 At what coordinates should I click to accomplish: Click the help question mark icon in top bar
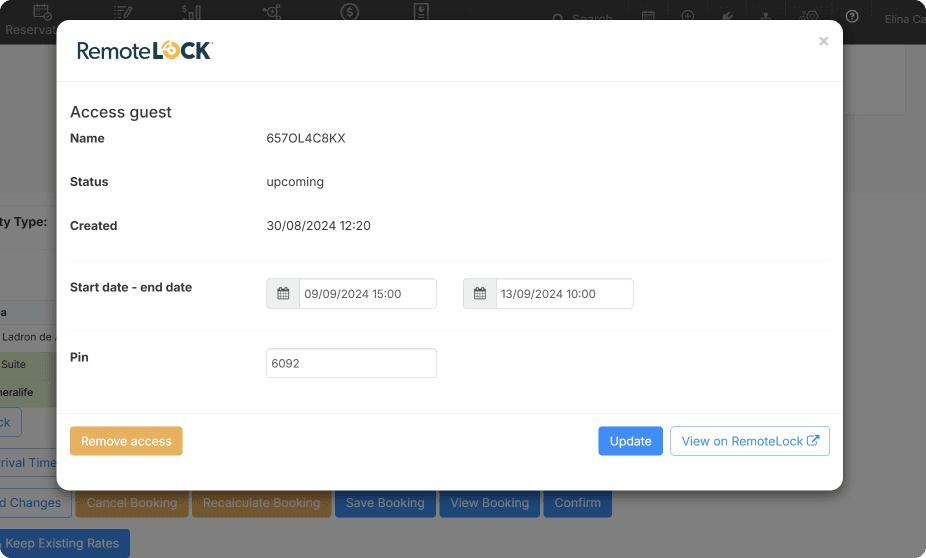tap(852, 17)
